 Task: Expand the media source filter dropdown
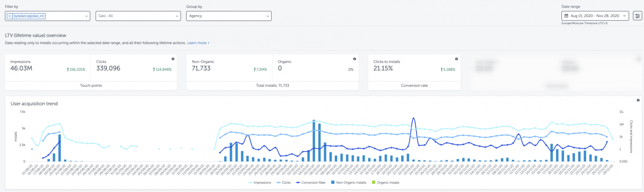pos(86,16)
